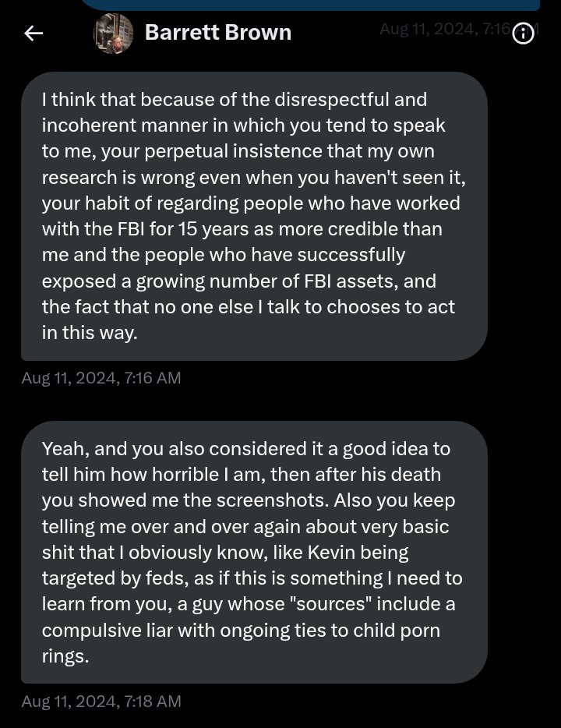
Task: Click the line "in this way."
Action: [x=90, y=331]
